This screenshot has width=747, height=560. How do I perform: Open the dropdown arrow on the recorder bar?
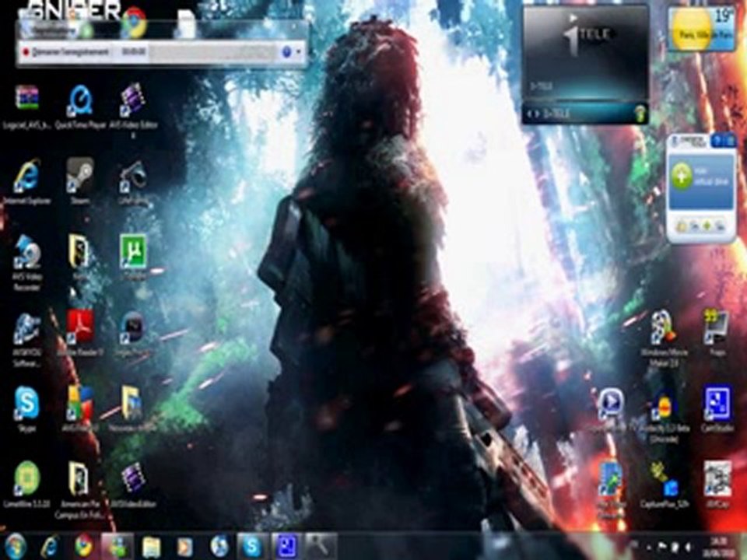coord(299,52)
